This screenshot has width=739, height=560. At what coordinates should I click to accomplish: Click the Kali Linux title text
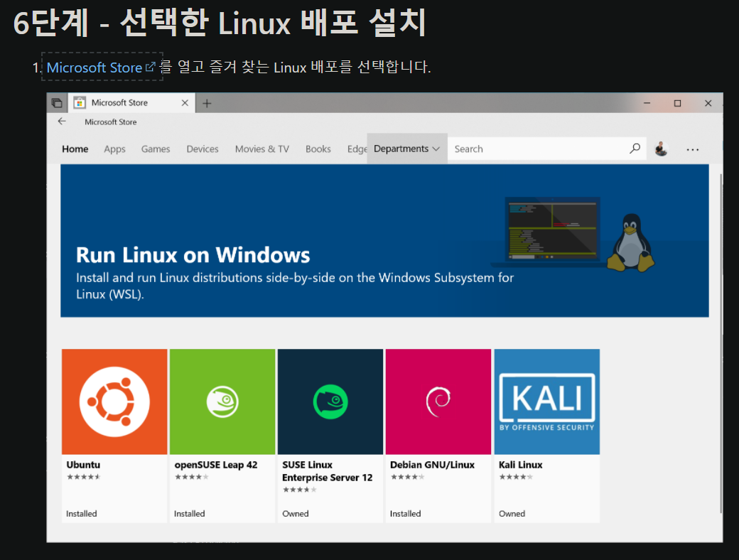point(520,465)
